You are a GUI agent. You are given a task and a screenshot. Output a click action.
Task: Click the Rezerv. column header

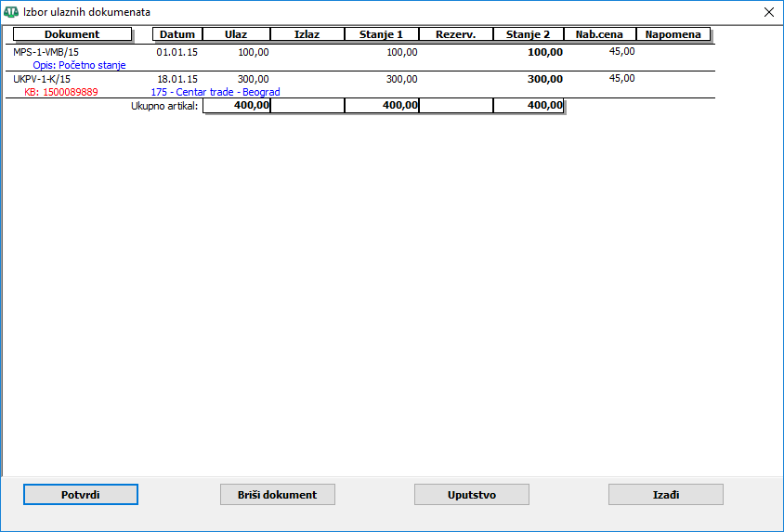pyautogui.click(x=455, y=34)
